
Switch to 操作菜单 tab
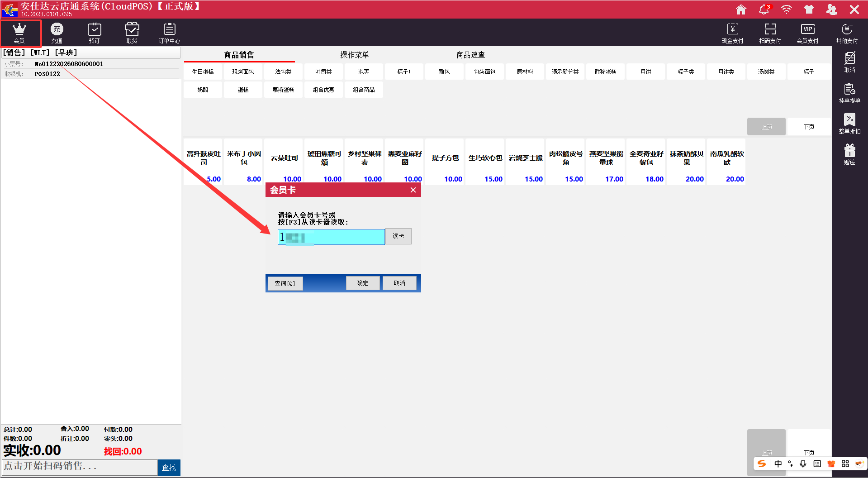pos(355,55)
